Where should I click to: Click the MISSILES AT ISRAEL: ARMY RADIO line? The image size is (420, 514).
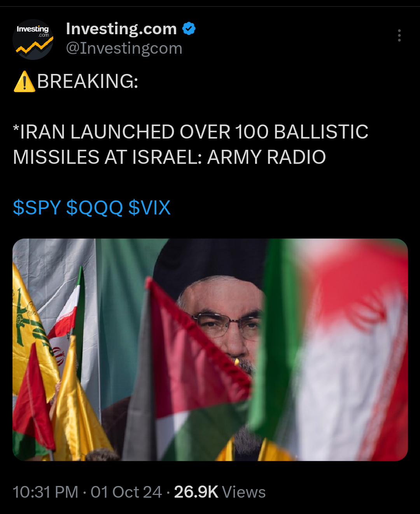tap(170, 157)
